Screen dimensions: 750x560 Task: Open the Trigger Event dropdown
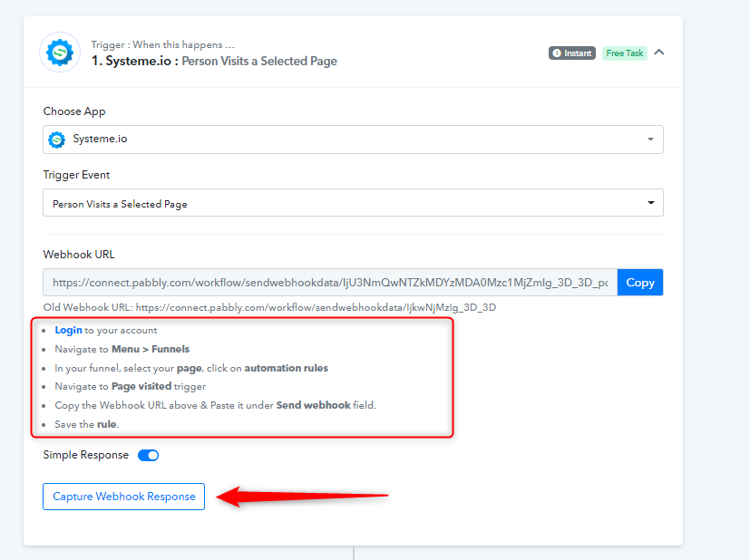coord(353,203)
